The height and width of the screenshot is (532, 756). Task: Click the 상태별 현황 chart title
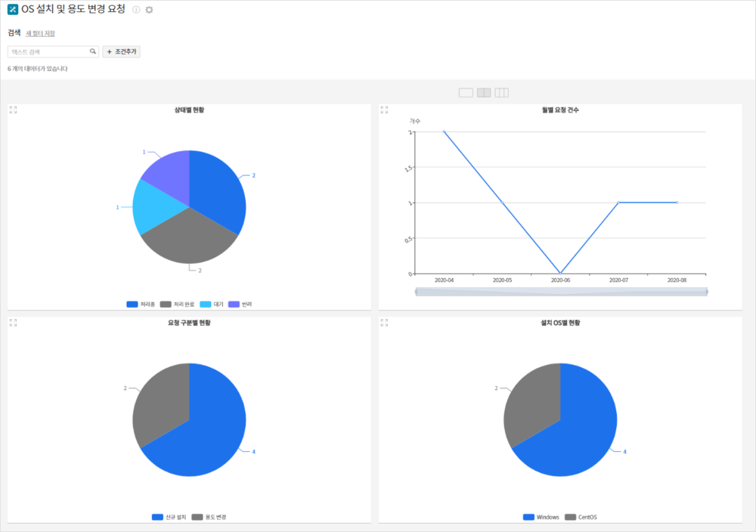pos(189,110)
